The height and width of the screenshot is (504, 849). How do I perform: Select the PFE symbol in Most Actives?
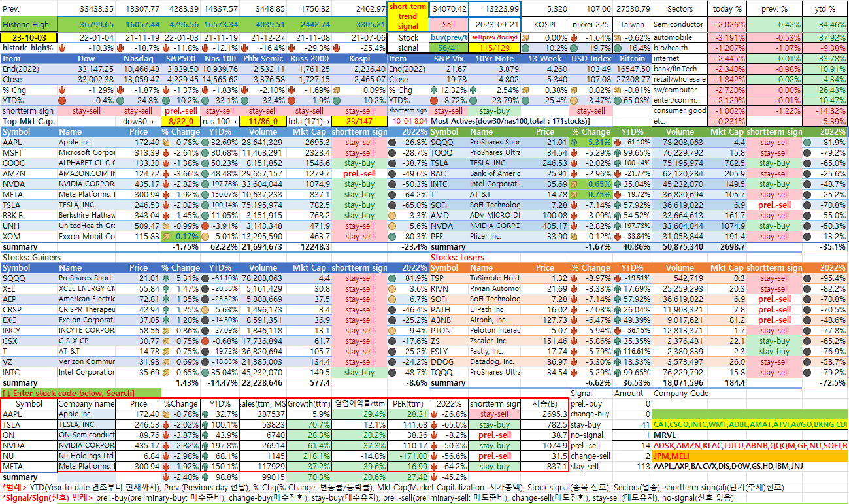tap(449, 236)
